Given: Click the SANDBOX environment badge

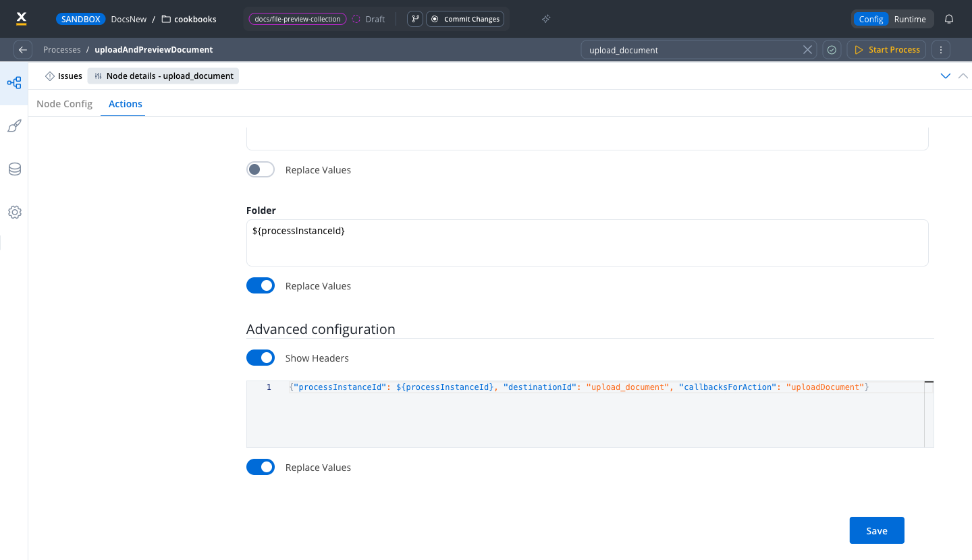Looking at the screenshot, I should pyautogui.click(x=80, y=19).
